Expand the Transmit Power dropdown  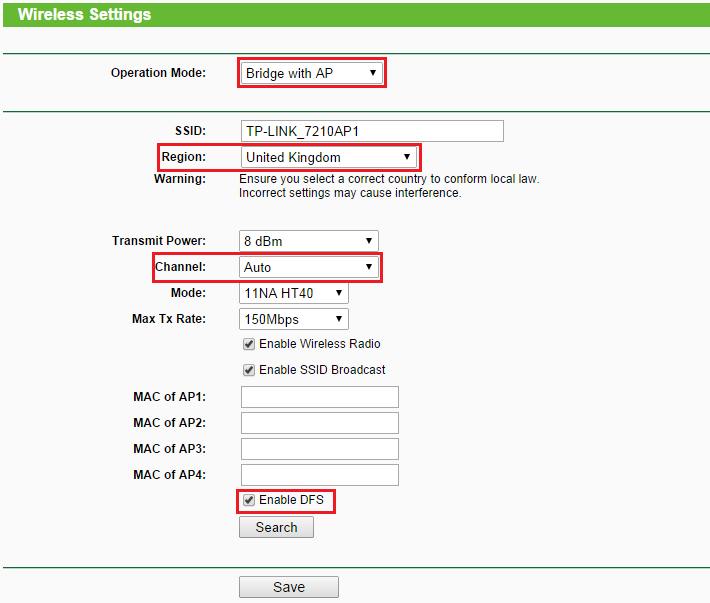[309, 241]
